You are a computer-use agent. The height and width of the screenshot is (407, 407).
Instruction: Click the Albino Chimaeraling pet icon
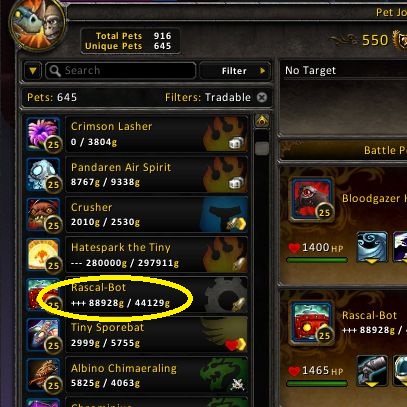(43, 376)
